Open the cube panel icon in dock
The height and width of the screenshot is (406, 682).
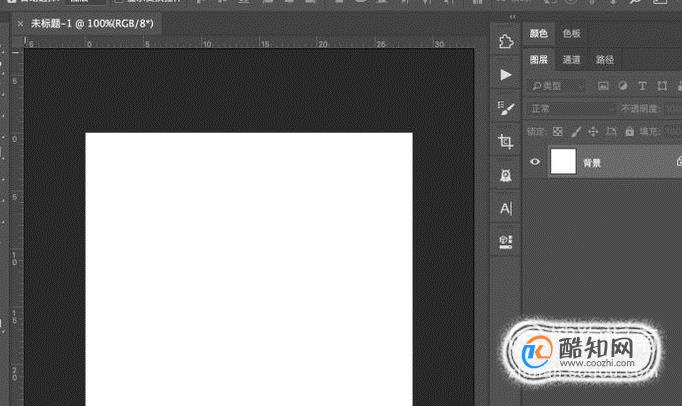pyautogui.click(x=505, y=242)
